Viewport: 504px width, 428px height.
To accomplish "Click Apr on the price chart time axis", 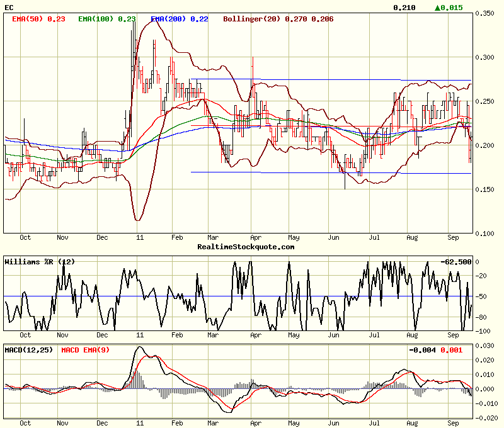I will (256, 238).
